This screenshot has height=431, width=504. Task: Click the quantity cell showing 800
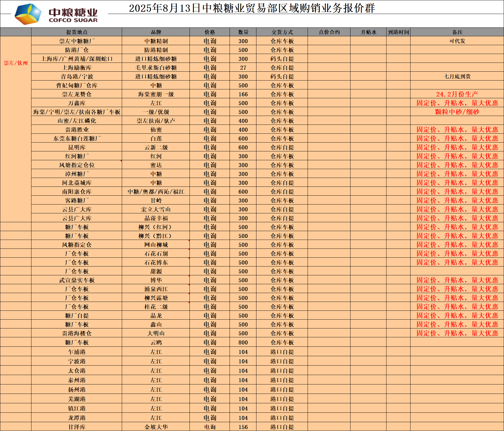click(243, 342)
